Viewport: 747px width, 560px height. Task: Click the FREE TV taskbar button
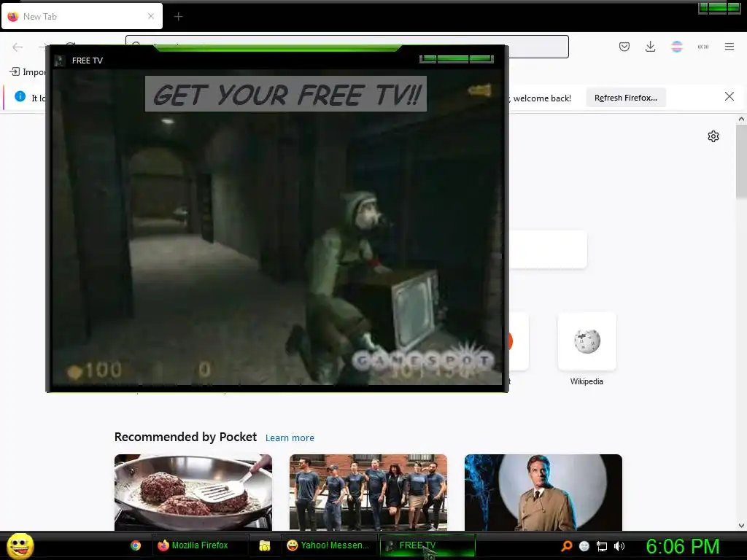[427, 545]
